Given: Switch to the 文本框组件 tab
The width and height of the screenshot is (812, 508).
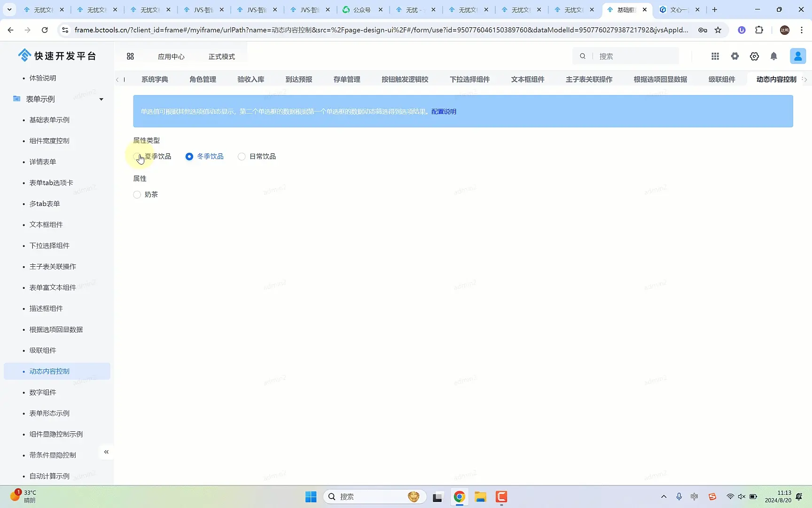Looking at the screenshot, I should click(x=528, y=79).
